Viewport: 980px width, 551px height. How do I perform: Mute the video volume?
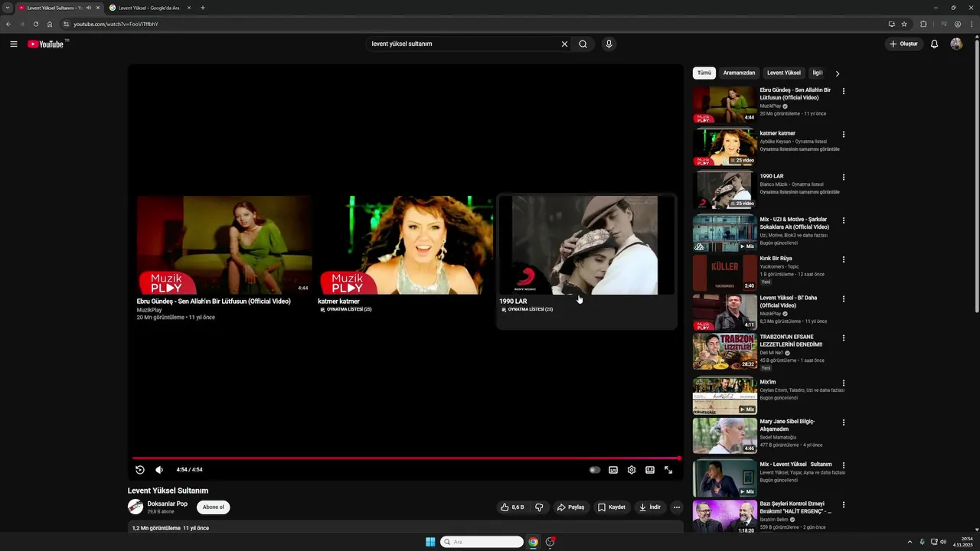(x=159, y=470)
